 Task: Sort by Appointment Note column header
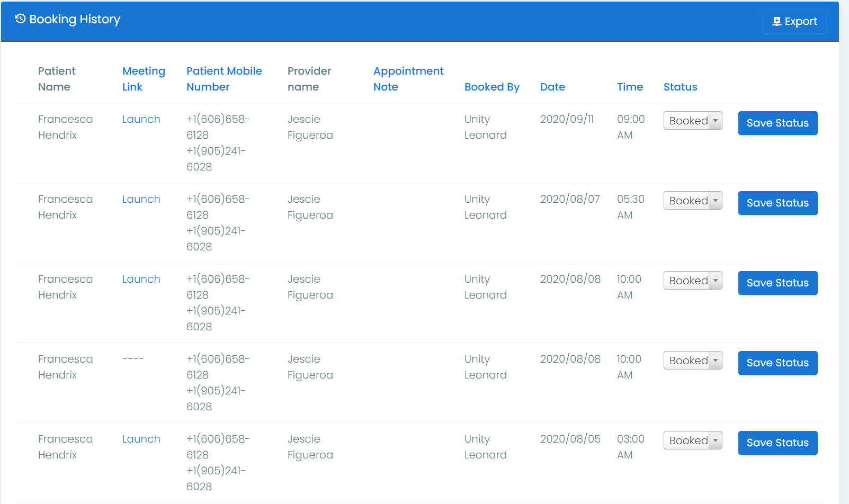[408, 79]
